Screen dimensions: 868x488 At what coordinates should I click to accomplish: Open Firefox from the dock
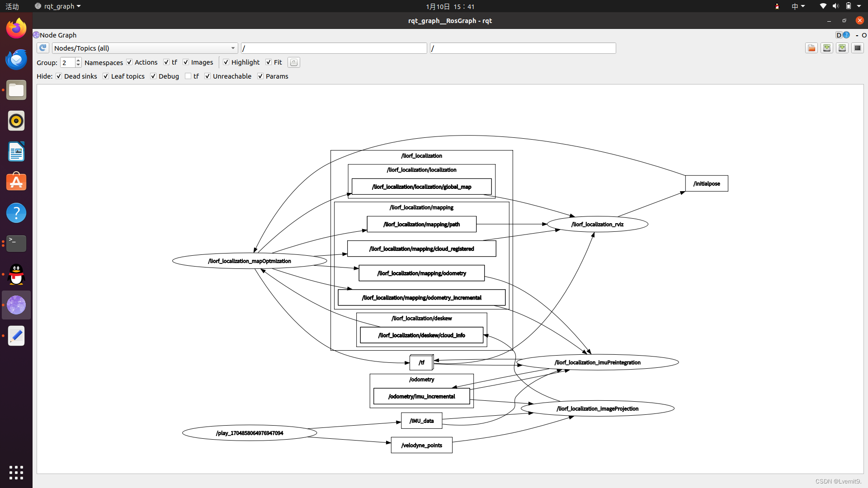point(16,29)
